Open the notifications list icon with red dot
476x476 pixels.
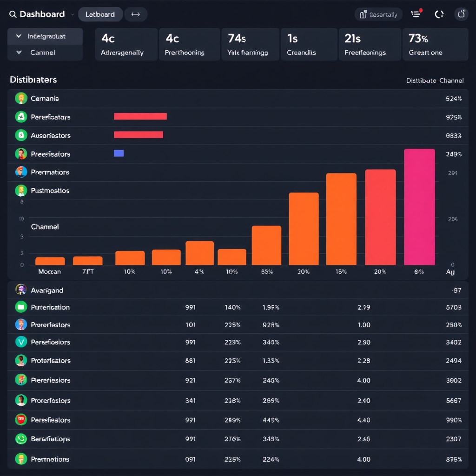click(x=416, y=14)
